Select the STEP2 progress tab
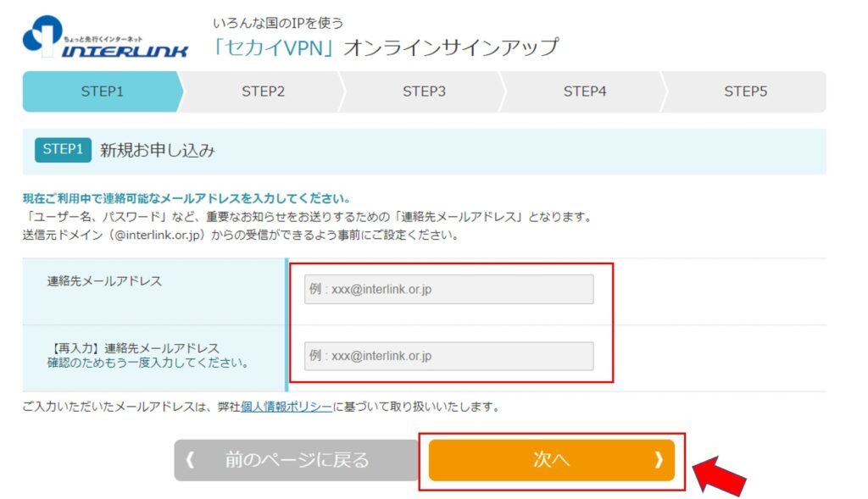The height and width of the screenshot is (499, 868). coord(263,91)
